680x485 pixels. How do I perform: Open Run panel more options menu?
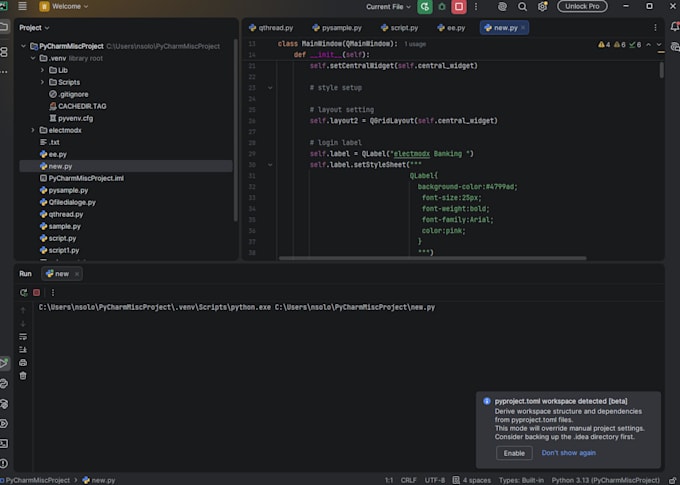pos(53,293)
